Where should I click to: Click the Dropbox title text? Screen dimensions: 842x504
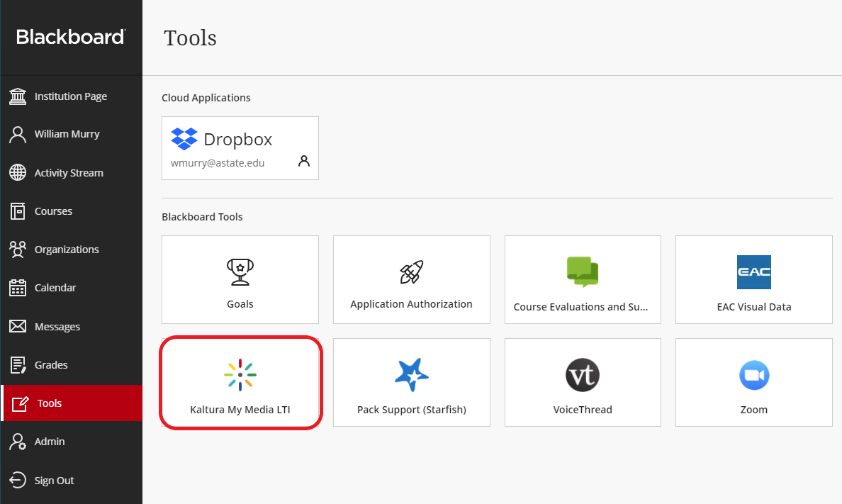pyautogui.click(x=238, y=139)
